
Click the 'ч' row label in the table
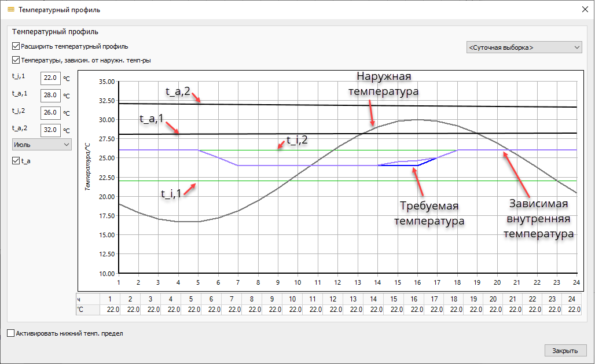tap(88, 299)
